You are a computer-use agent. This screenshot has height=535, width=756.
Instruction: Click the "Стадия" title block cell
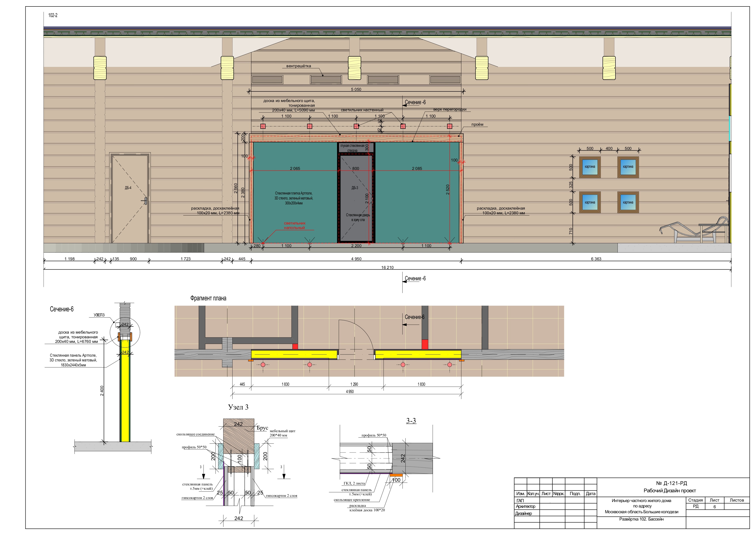click(x=695, y=500)
